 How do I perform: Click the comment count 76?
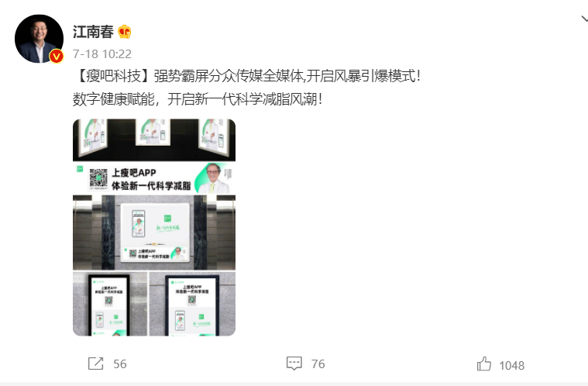coord(318,364)
